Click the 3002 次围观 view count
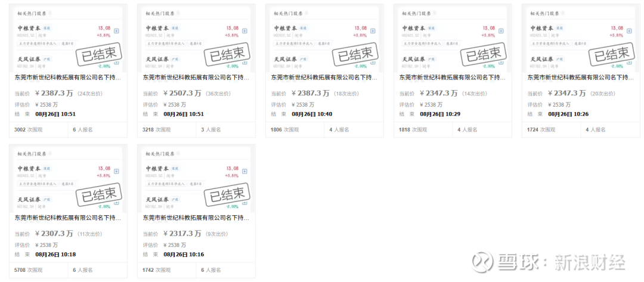The height and width of the screenshot is (282, 644). tap(29, 130)
